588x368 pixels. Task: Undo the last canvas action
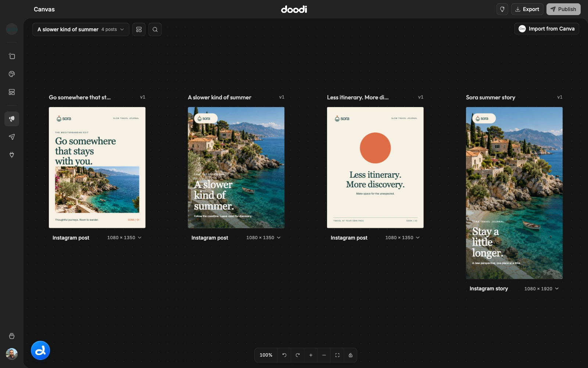click(x=284, y=355)
